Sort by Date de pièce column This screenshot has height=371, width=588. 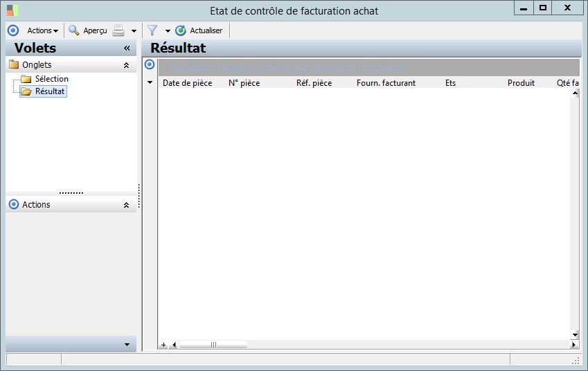coord(187,83)
